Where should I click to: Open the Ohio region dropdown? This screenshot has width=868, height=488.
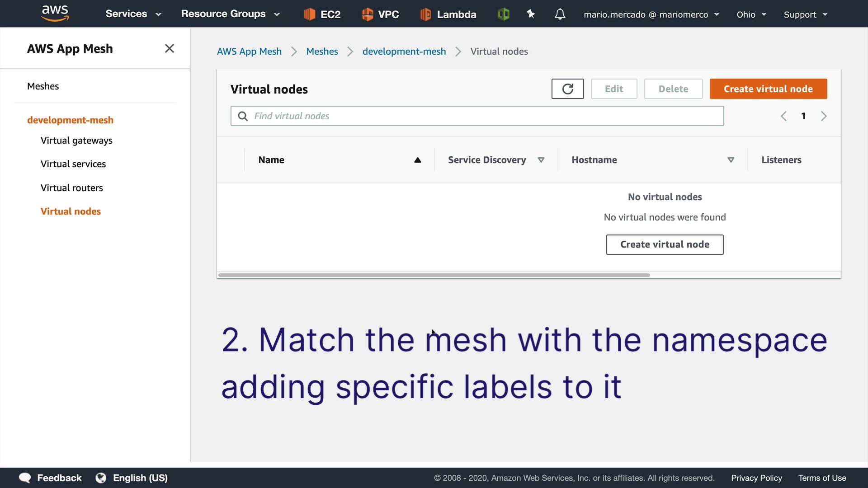point(751,14)
